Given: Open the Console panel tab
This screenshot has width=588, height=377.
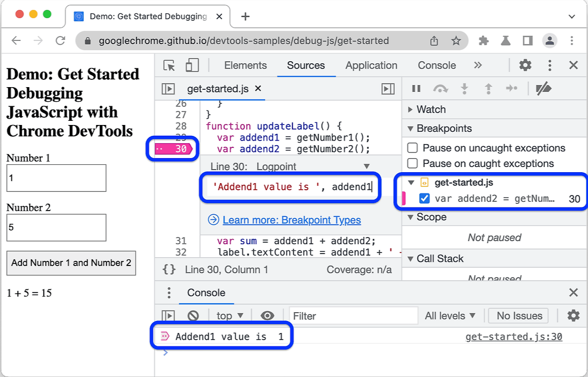Looking at the screenshot, I should point(437,65).
